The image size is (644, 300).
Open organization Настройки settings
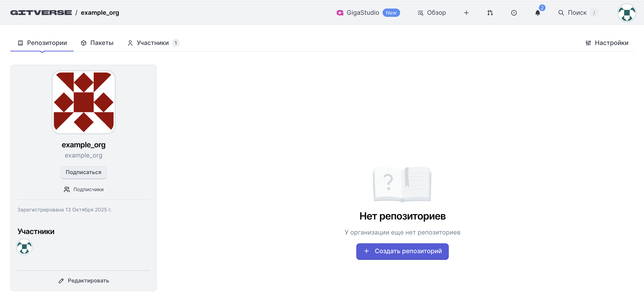pos(607,43)
